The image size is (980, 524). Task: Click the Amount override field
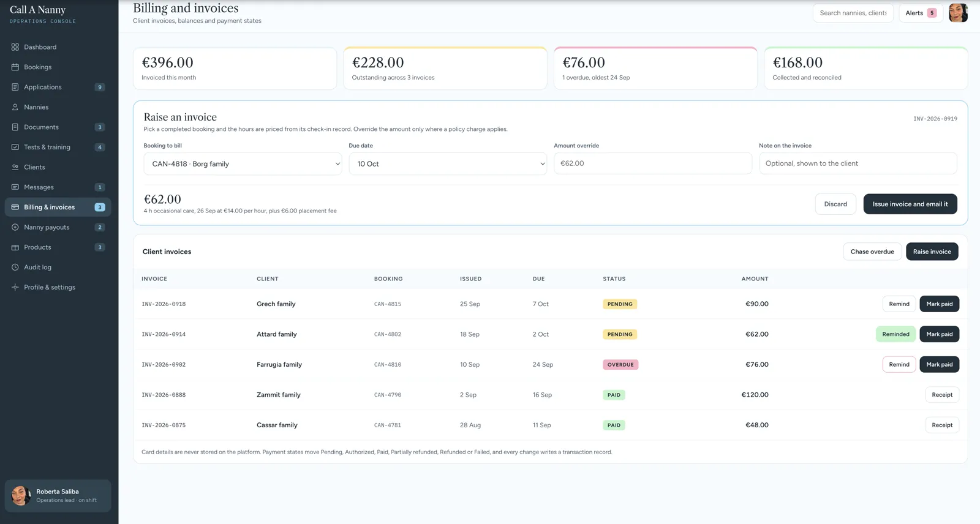653,163
